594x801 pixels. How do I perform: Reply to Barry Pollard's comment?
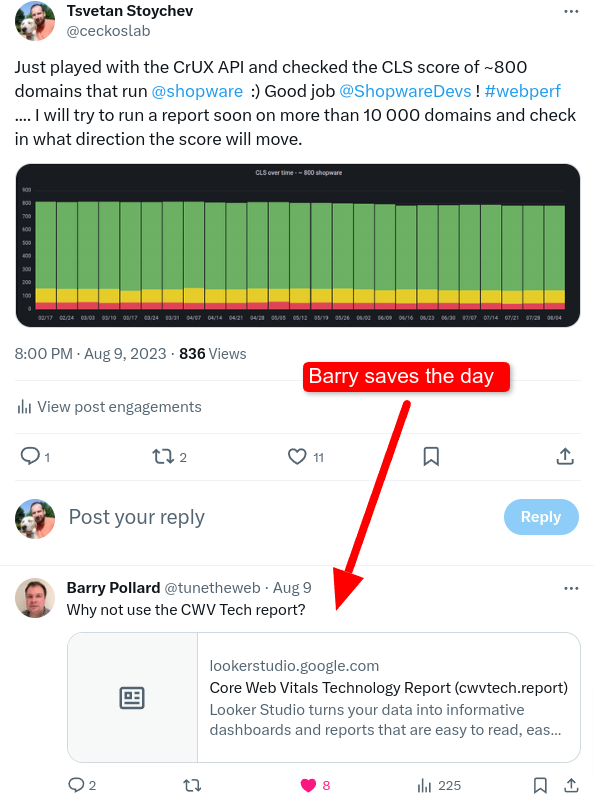tap(76, 785)
